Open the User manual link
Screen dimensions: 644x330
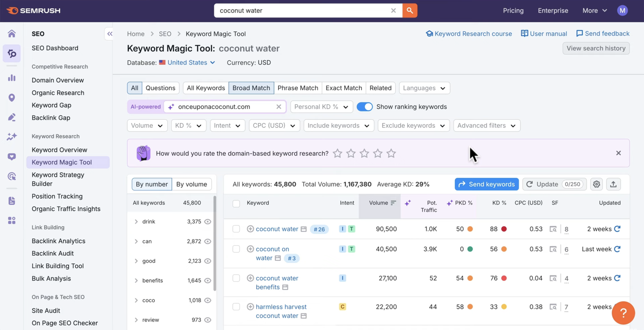coord(544,34)
